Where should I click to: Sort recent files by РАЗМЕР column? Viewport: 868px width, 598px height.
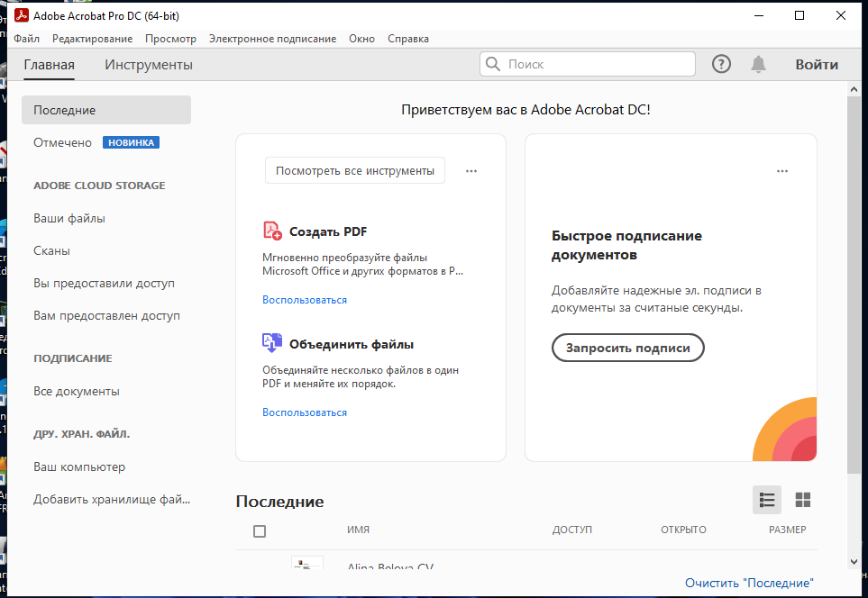[787, 530]
